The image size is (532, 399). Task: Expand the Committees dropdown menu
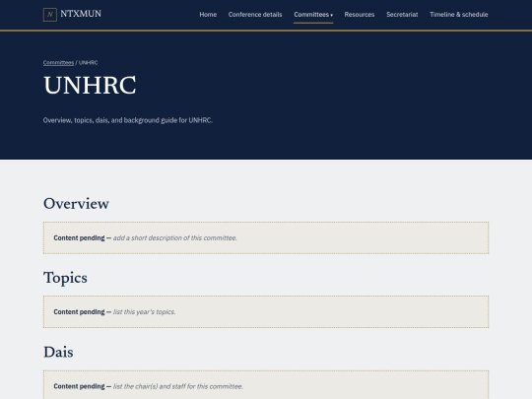[x=313, y=15]
